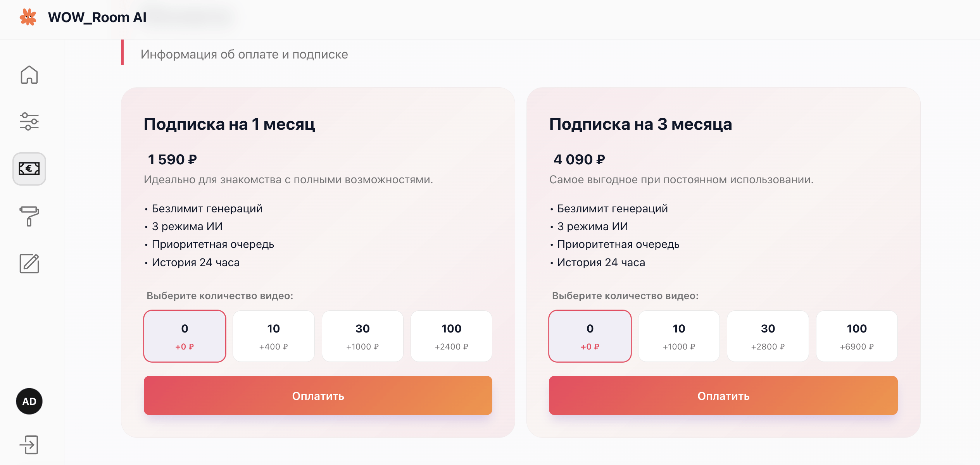
Task: Click the WOW_Room AI flower logo
Action: pyautogui.click(x=28, y=17)
